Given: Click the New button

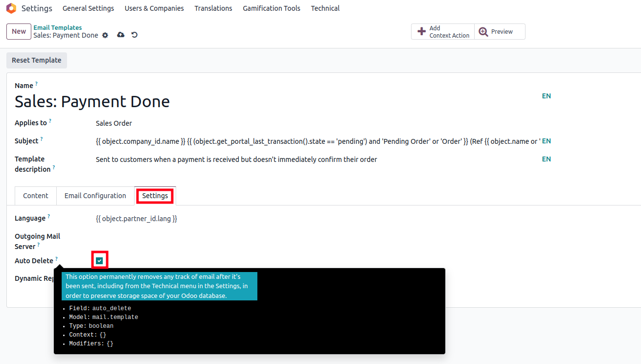Looking at the screenshot, I should [19, 31].
